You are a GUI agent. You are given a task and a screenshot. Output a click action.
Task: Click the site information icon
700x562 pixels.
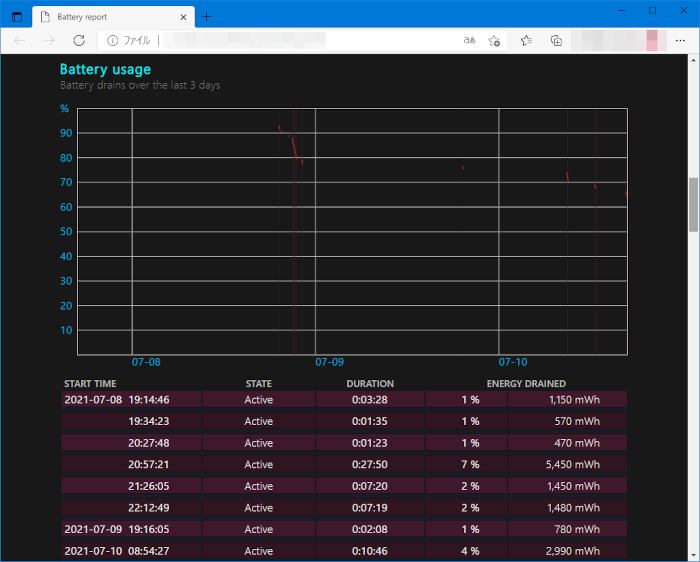[x=112, y=40]
